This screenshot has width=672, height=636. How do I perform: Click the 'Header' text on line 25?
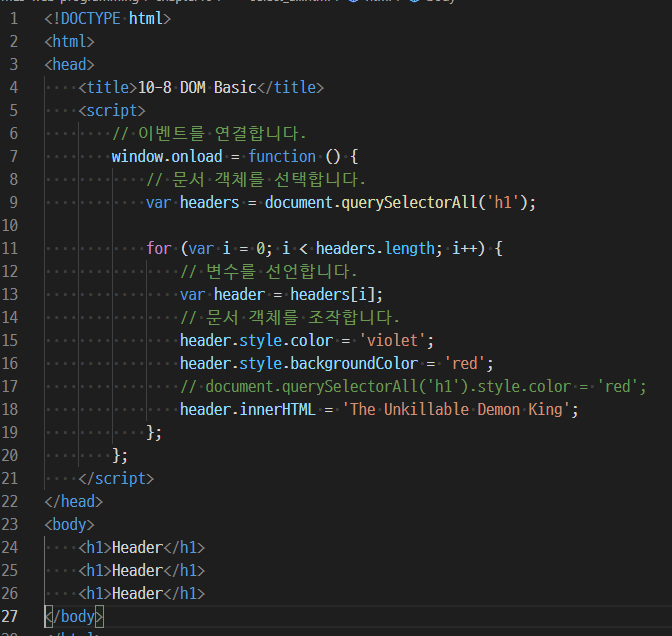pyautogui.click(x=137, y=570)
